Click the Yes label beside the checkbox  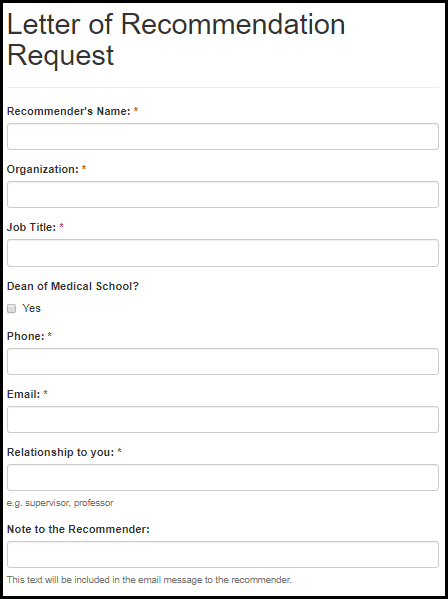tap(31, 308)
